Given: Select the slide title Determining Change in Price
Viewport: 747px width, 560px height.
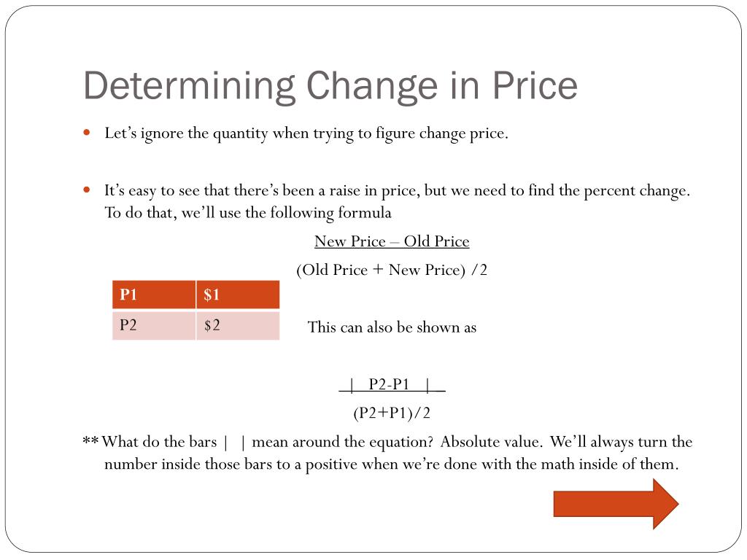Looking at the screenshot, I should tap(330, 86).
